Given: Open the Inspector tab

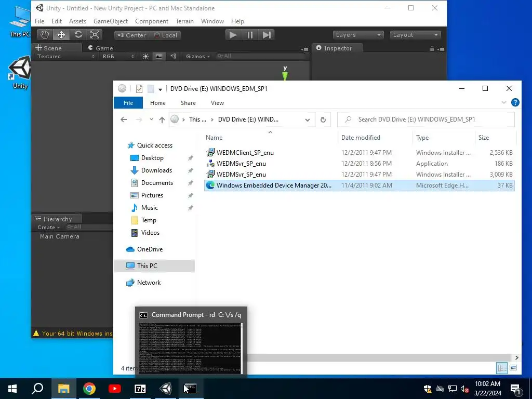Looking at the screenshot, I should [x=337, y=48].
